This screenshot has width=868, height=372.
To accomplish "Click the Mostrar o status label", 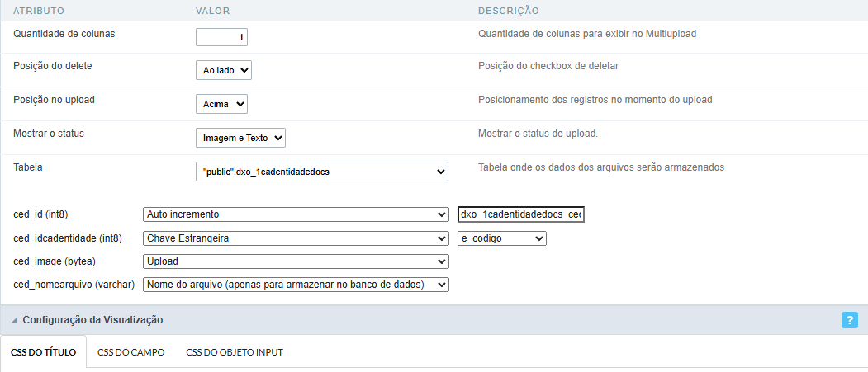I will point(49,134).
